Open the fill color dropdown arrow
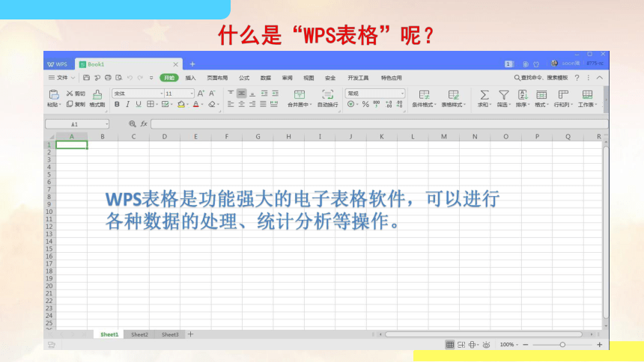This screenshot has height=362, width=644. [x=188, y=104]
